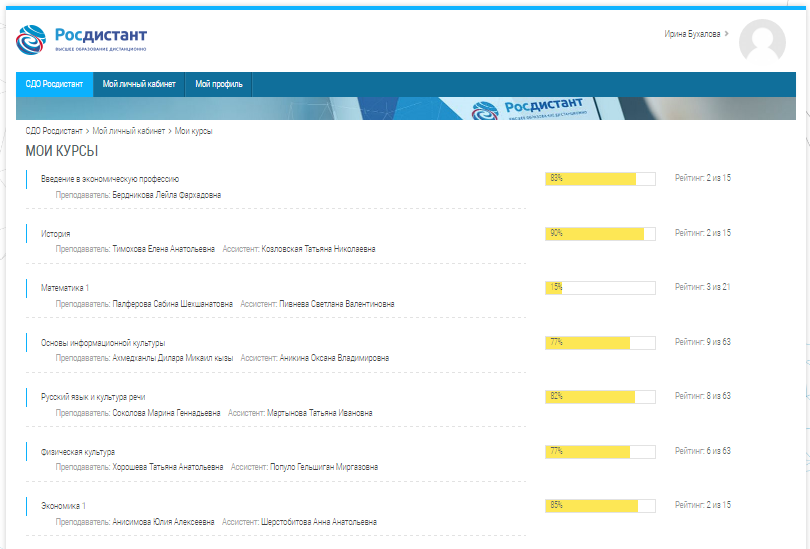Click the Росдистант logo in header
Viewport: 810px width, 549px height.
82,38
